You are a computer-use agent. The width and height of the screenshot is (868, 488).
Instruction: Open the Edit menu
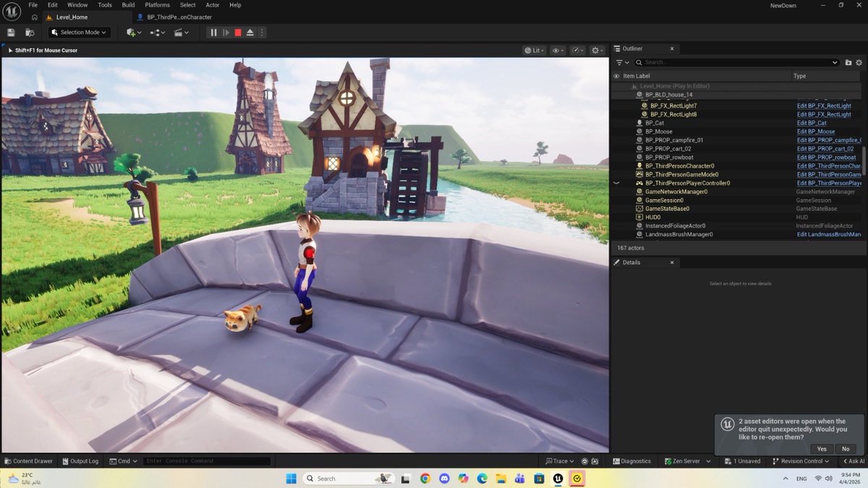(x=53, y=5)
